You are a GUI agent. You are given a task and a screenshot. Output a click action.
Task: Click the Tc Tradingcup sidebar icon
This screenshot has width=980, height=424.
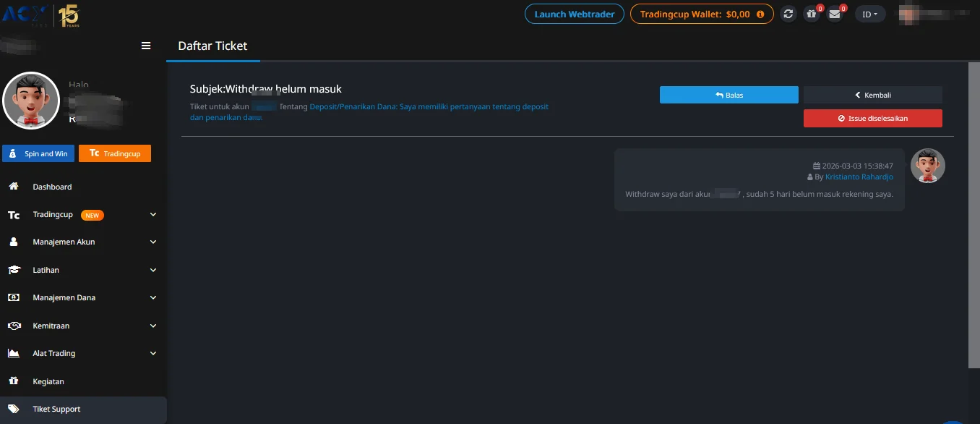click(14, 215)
